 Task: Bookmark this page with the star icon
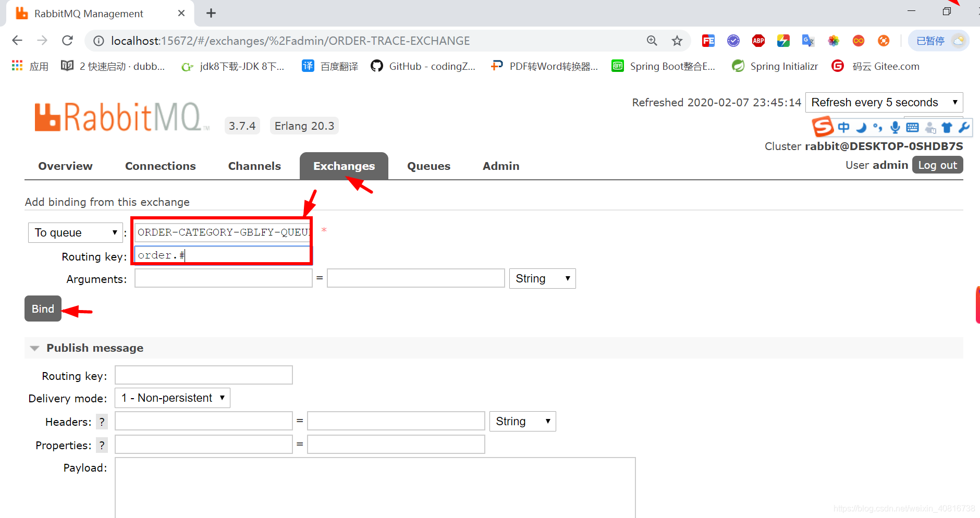(677, 41)
